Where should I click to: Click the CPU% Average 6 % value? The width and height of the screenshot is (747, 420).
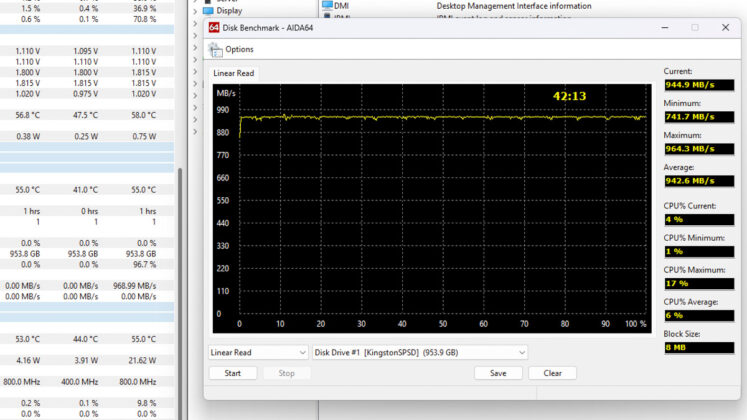pyautogui.click(x=699, y=316)
